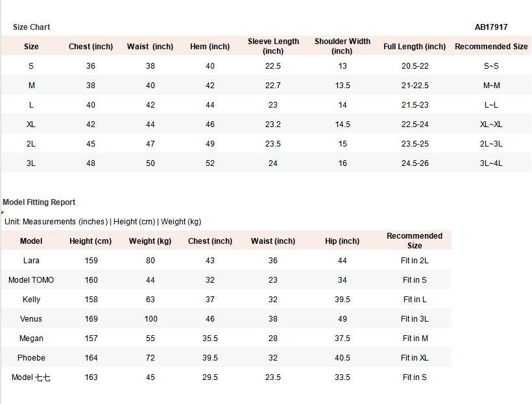This screenshot has width=532, height=404.
Task: Click the green triangle cell comment marker
Action: click(x=3, y=213)
